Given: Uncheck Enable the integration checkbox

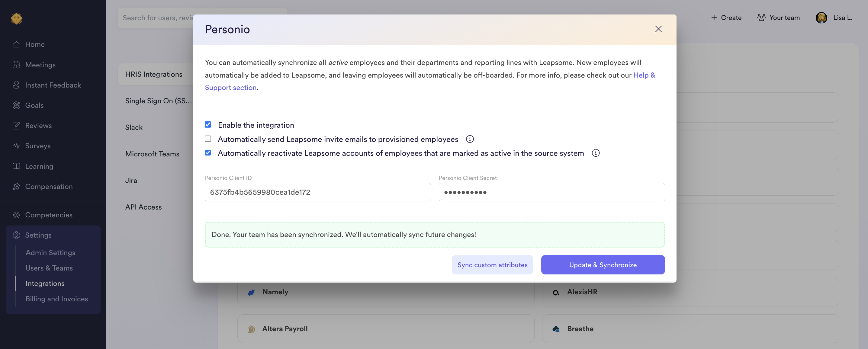Looking at the screenshot, I should click(208, 125).
